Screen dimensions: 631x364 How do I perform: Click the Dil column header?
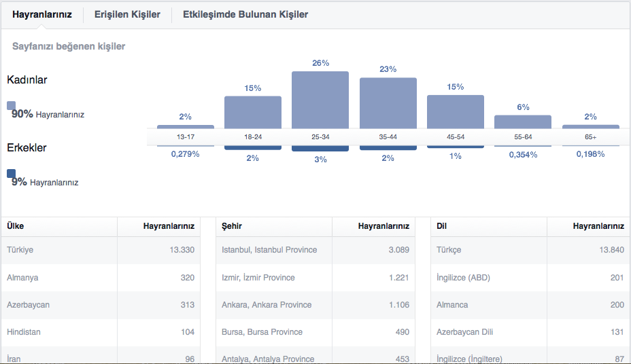[x=441, y=225]
